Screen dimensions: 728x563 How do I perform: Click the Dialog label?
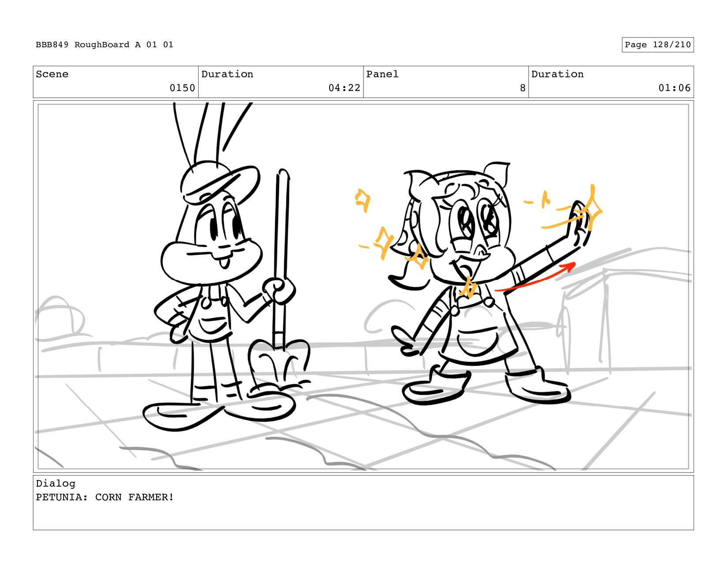tap(56, 484)
